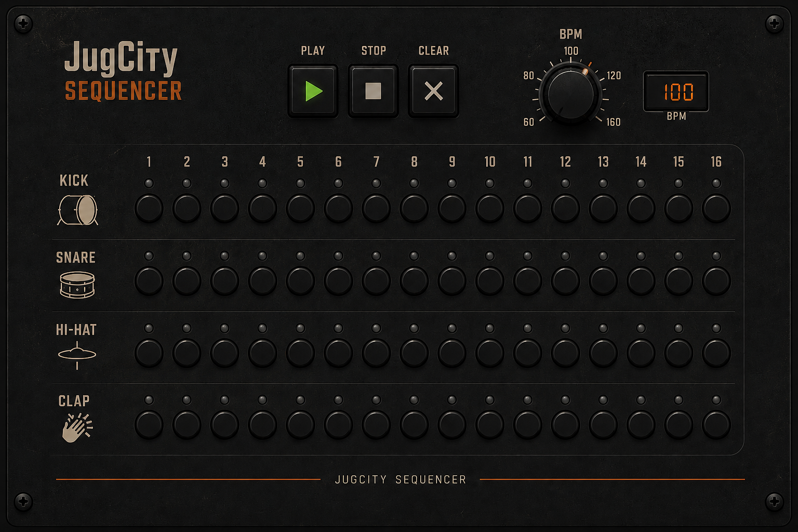Click the kick drum icon
Screen dimensions: 798x532
coord(77,210)
